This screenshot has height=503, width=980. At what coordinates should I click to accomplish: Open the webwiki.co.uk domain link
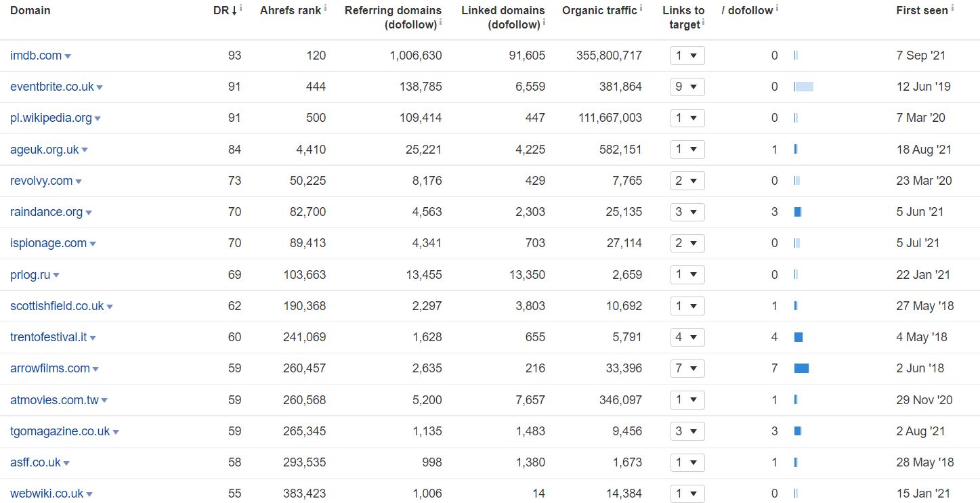[47, 494]
